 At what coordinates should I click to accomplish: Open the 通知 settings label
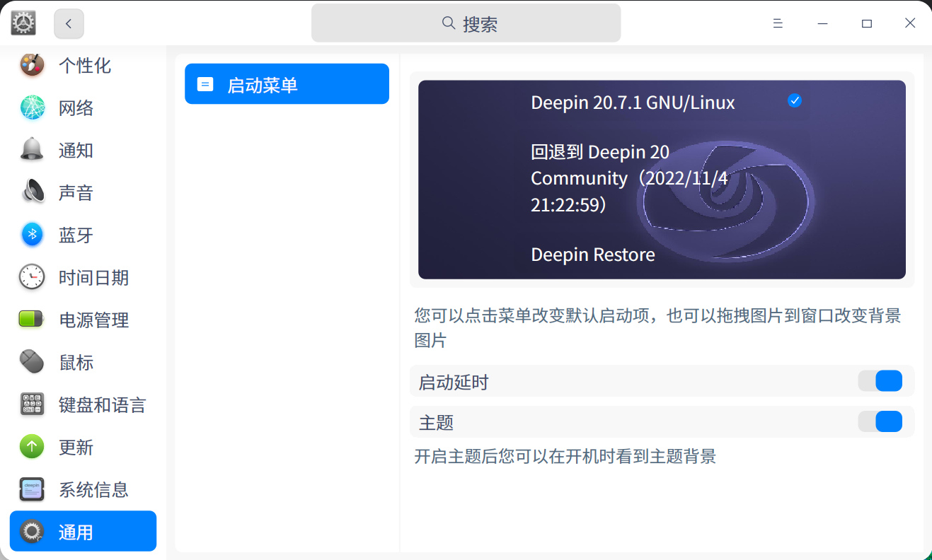click(x=76, y=151)
